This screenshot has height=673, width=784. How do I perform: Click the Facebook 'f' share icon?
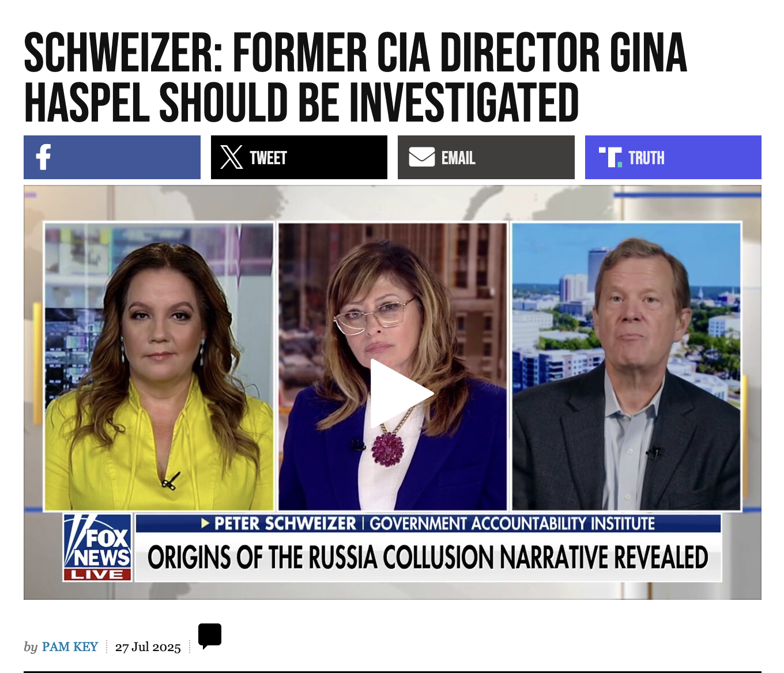coord(43,157)
